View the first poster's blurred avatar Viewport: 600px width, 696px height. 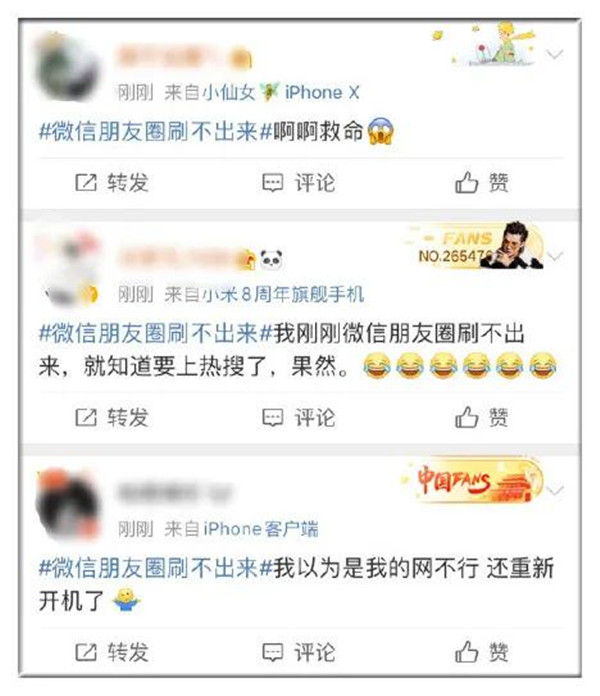point(67,67)
